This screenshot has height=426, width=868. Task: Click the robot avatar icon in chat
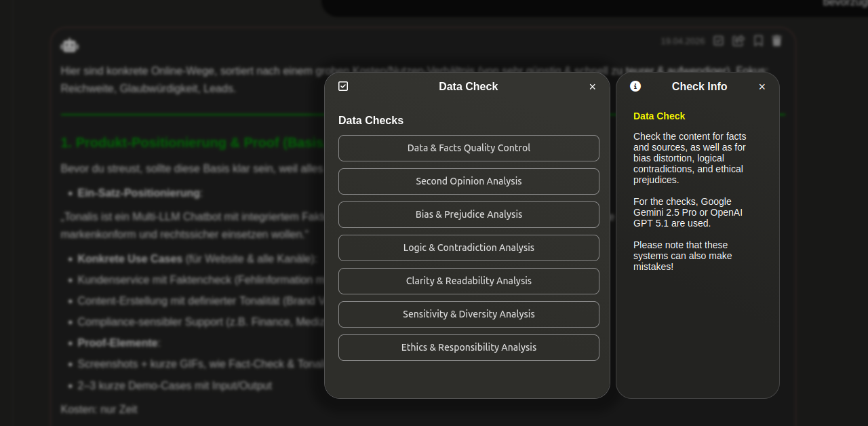pyautogui.click(x=69, y=45)
